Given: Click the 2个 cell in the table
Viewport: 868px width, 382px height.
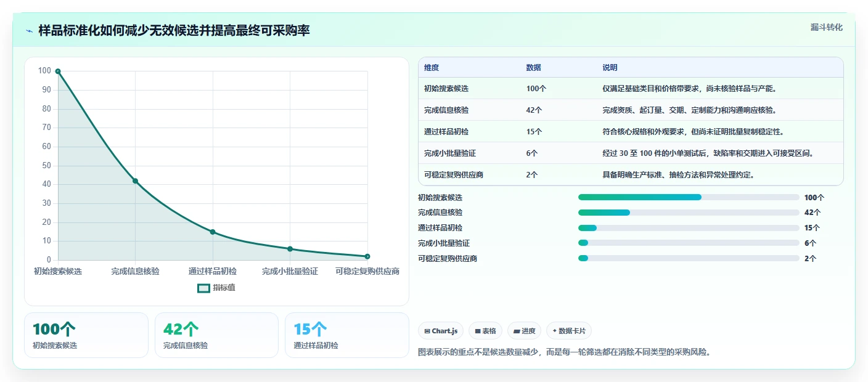Looking at the screenshot, I should click(x=532, y=175).
